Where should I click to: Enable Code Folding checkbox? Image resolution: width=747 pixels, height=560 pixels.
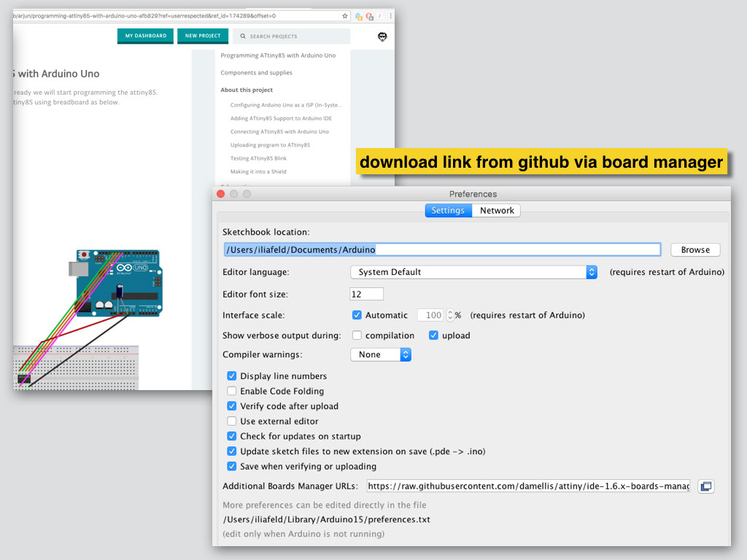pos(231,391)
